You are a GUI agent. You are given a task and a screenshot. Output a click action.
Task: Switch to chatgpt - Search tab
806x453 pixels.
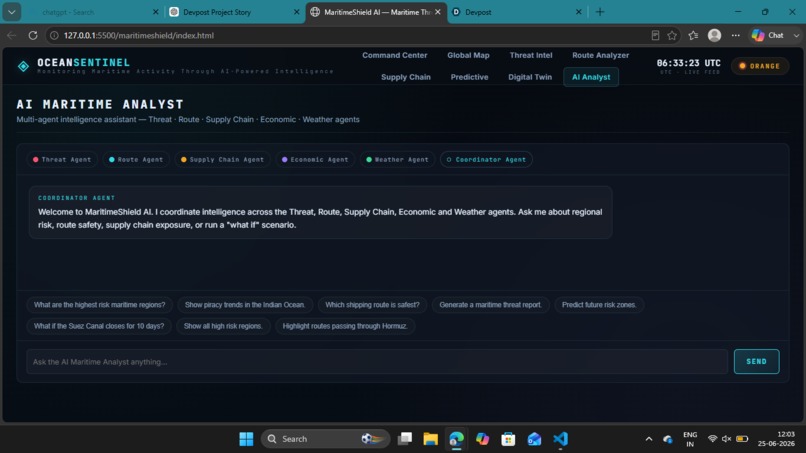94,12
